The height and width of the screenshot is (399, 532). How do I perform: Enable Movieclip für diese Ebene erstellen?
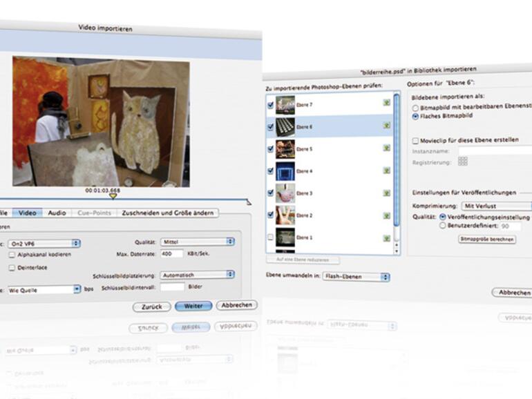(x=415, y=141)
